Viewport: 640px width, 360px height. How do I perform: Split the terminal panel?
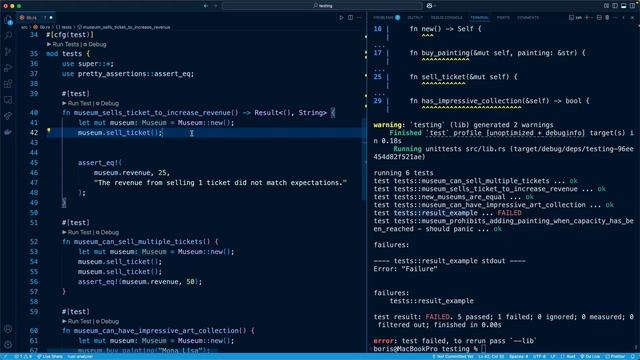click(599, 18)
